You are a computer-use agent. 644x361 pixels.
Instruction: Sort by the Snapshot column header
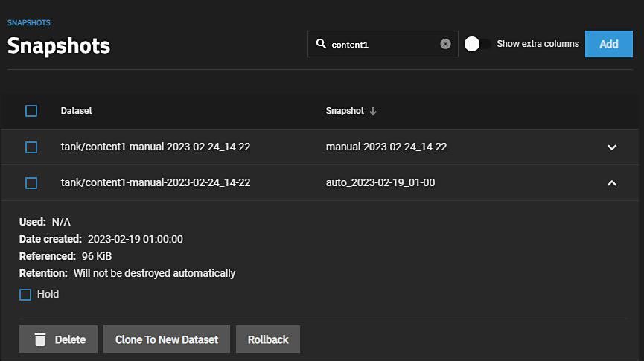pos(345,111)
